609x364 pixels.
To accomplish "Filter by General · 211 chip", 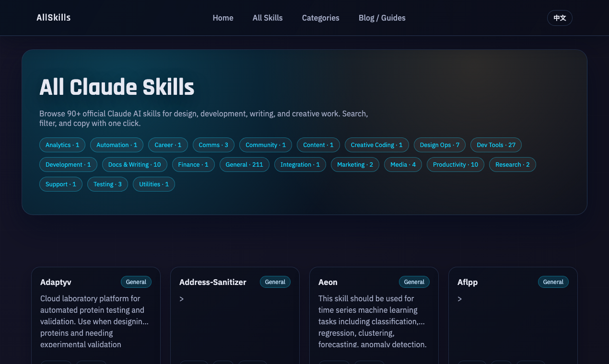I will coord(245,165).
